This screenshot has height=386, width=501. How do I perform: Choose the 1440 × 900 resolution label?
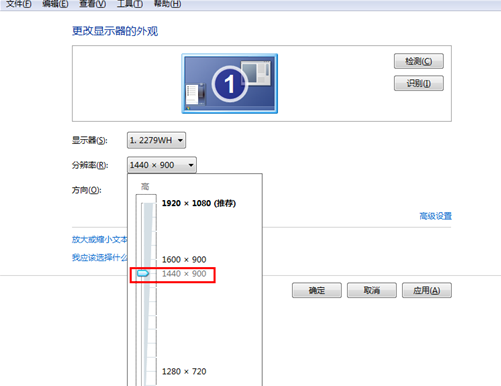click(184, 274)
